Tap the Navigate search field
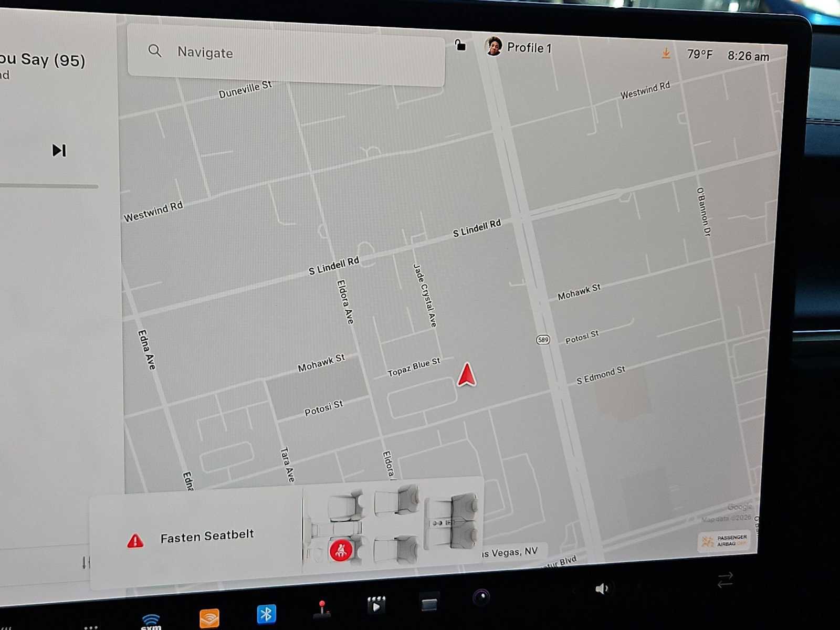 click(286, 52)
